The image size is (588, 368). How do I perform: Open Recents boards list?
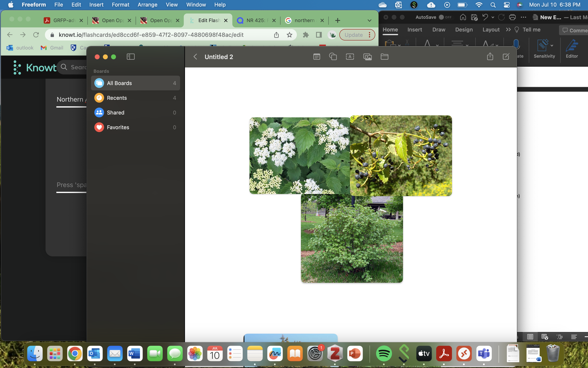pos(135,98)
